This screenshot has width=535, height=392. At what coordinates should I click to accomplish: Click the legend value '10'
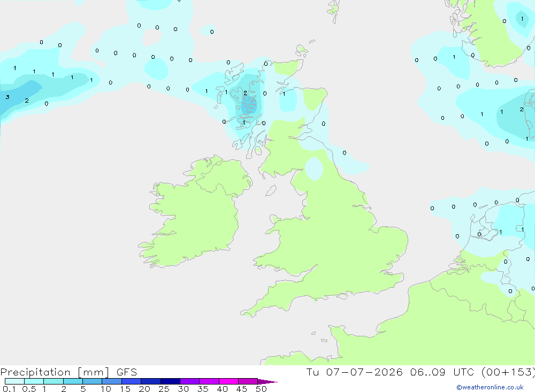click(x=106, y=389)
